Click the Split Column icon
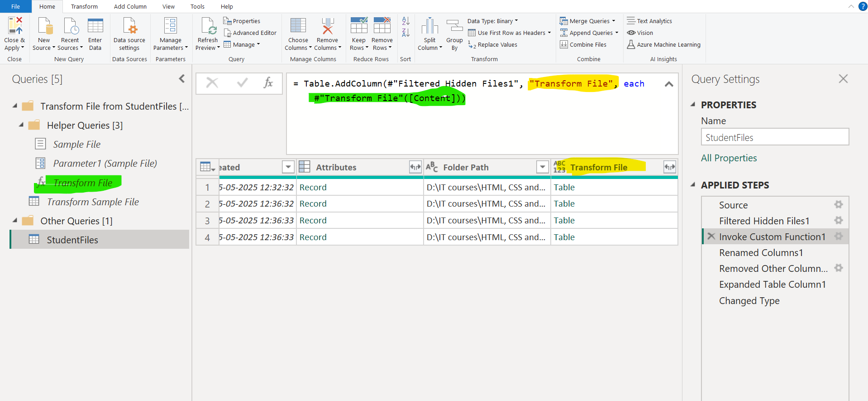 [x=429, y=27]
